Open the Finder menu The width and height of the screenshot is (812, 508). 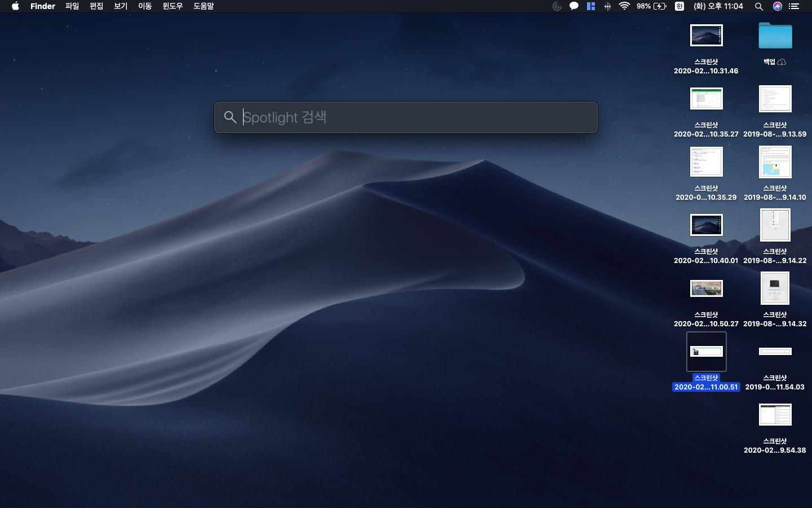43,6
